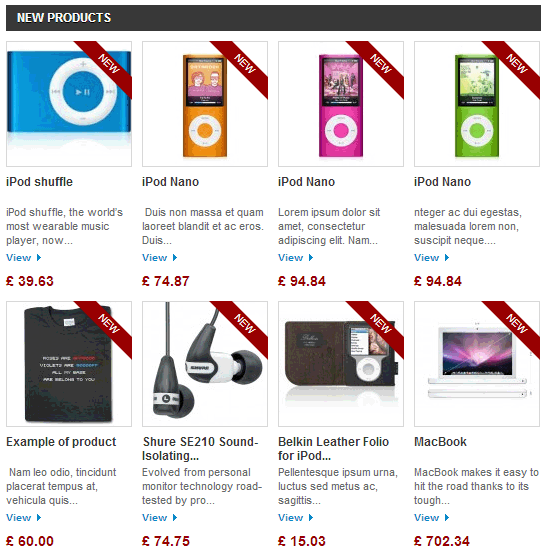Image resolution: width=546 pixels, height=556 pixels.
Task: Open the Belkin leather folio product image
Action: [x=341, y=364]
